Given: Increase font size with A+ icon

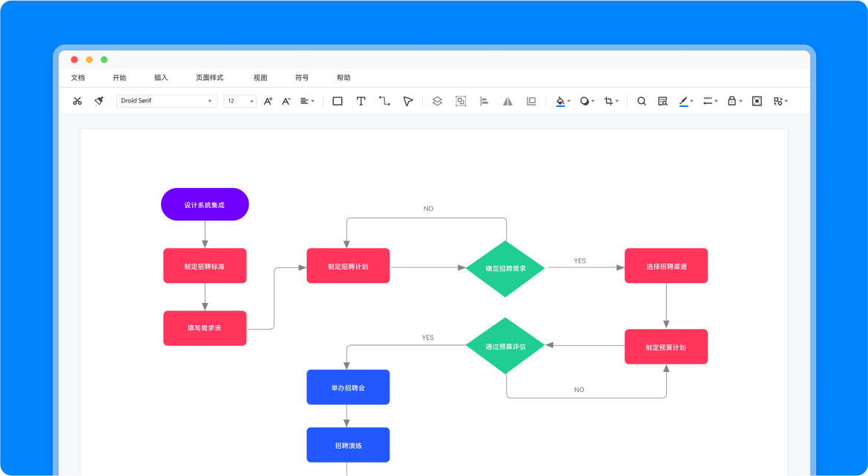Looking at the screenshot, I should pos(268,101).
